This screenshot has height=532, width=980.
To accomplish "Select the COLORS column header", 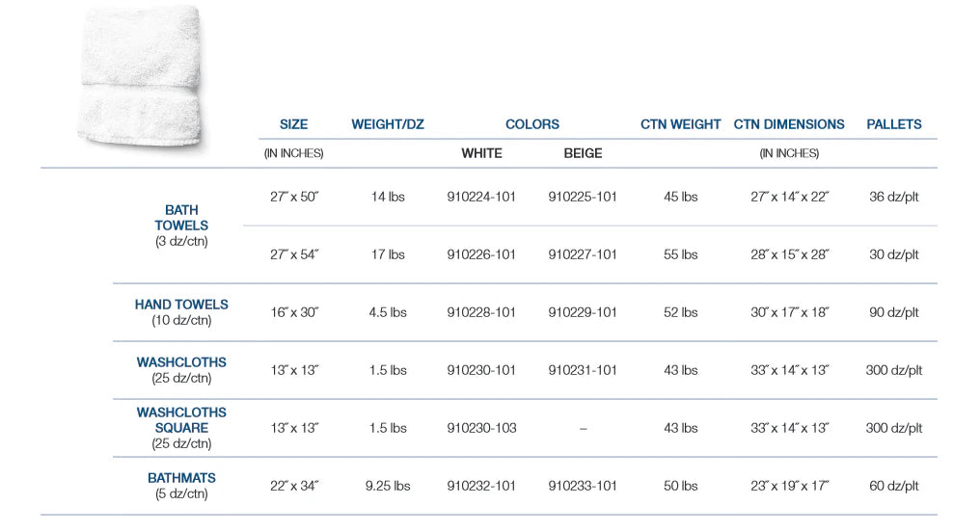I will coord(532,124).
